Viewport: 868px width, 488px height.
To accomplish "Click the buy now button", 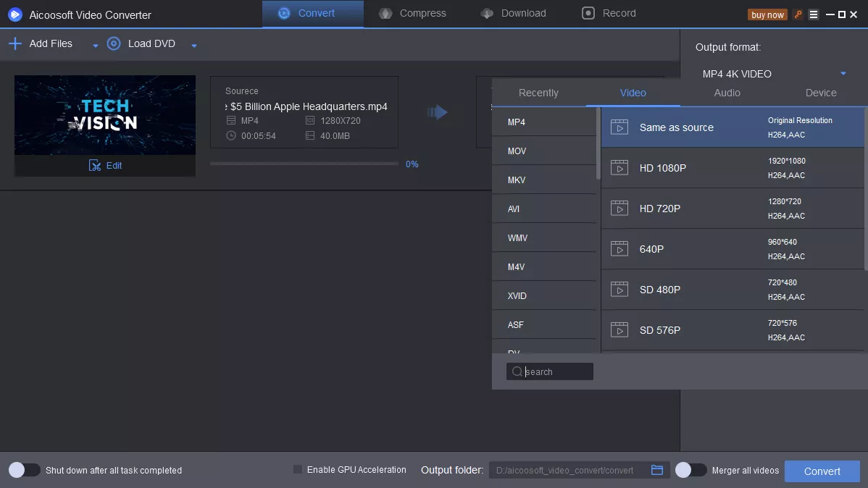I will [767, 14].
